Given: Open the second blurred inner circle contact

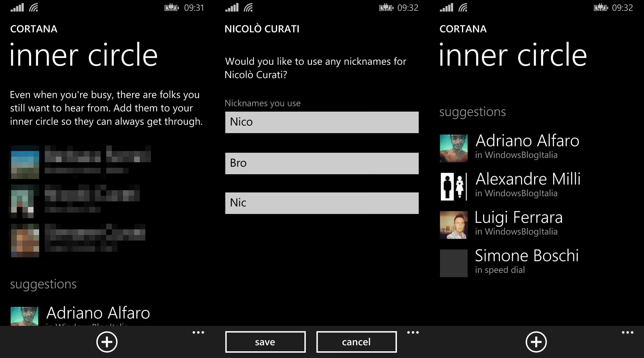Looking at the screenshot, I should (x=75, y=201).
